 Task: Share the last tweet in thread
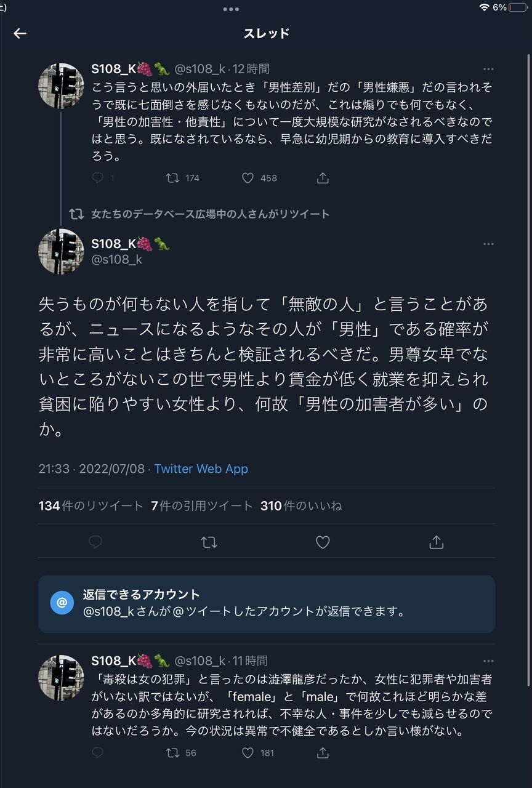323,753
